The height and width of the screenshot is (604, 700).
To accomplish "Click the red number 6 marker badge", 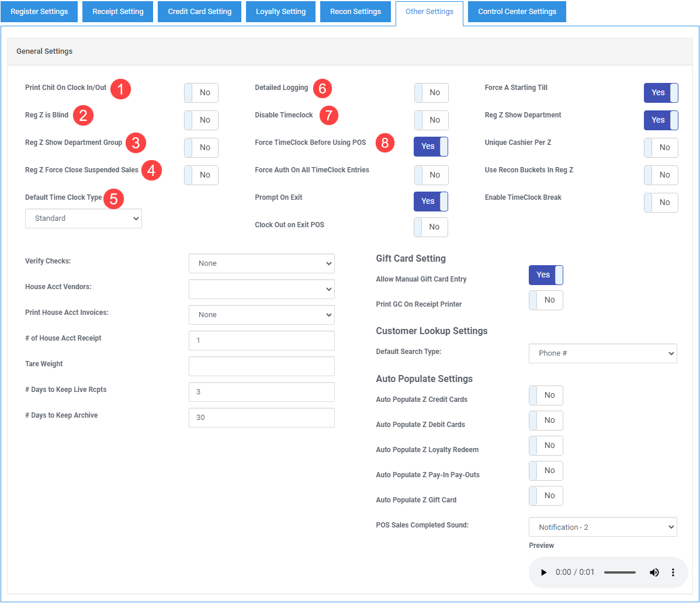I will pyautogui.click(x=322, y=89).
